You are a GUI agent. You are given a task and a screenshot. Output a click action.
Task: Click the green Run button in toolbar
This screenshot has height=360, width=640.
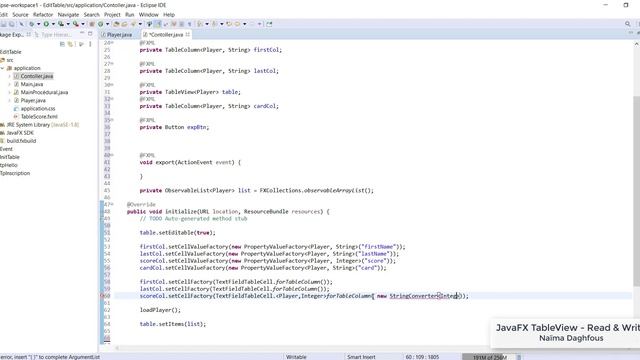(46, 24)
